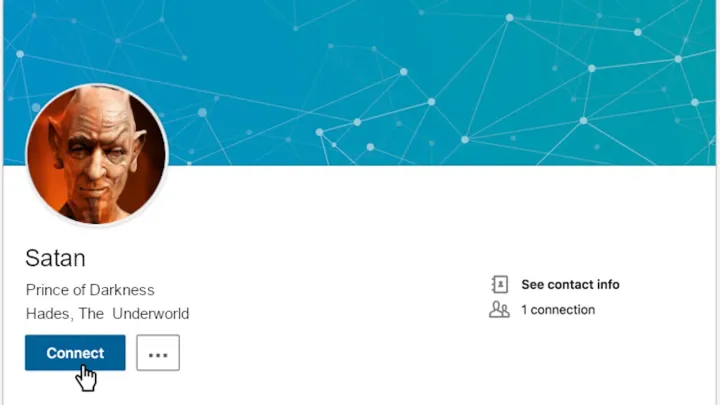720x405 pixels.
Task: Click the word Darkness in the headline
Action: pos(122,290)
